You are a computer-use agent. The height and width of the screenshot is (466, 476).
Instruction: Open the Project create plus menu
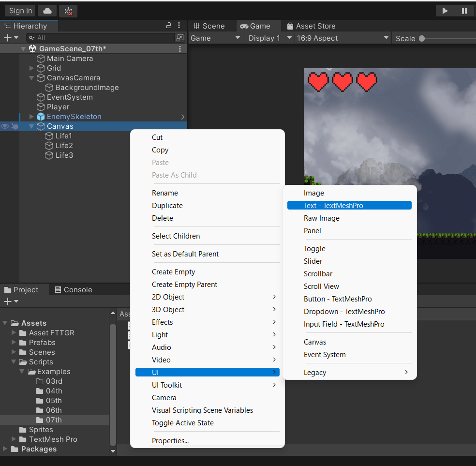tap(11, 301)
